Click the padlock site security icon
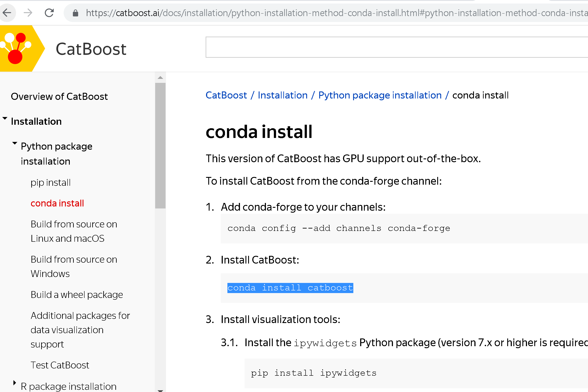Image resolution: width=588 pixels, height=392 pixels. click(76, 13)
